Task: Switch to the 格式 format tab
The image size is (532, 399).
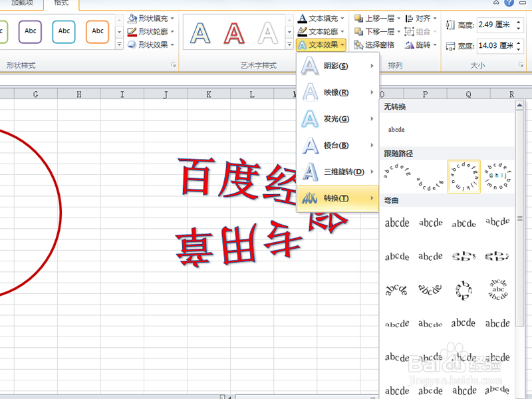Action: (61, 3)
